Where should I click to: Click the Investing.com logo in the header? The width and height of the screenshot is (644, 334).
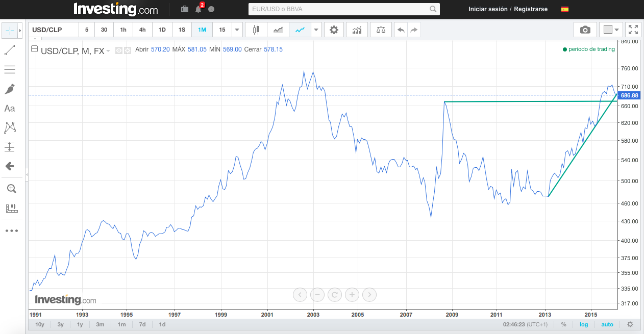pyautogui.click(x=116, y=9)
